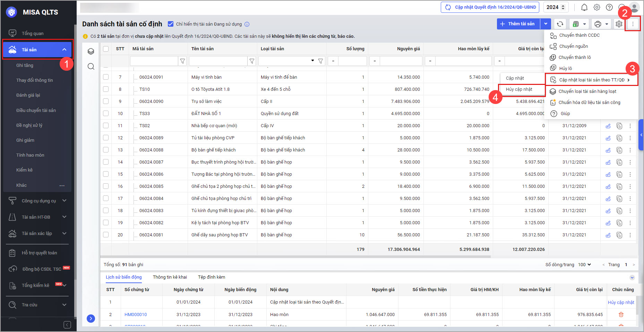Select 'Hủy cập nhật' from the submenu
The width and height of the screenshot is (644, 332).
[519, 89]
